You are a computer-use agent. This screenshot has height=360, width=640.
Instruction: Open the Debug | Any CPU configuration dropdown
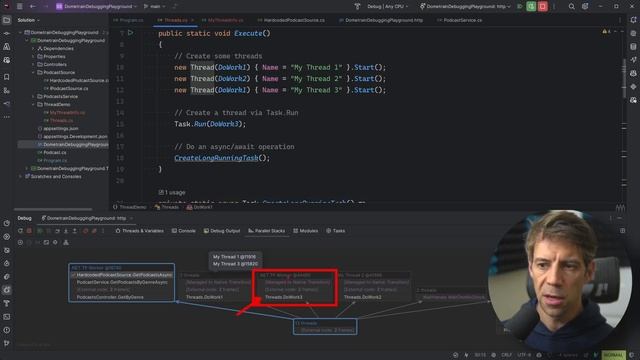[x=387, y=7]
